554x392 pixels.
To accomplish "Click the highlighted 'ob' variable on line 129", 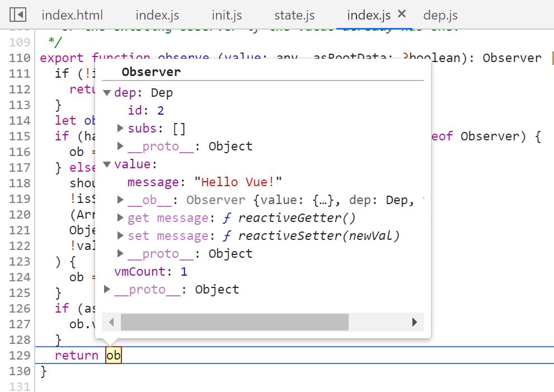I will click(x=114, y=355).
